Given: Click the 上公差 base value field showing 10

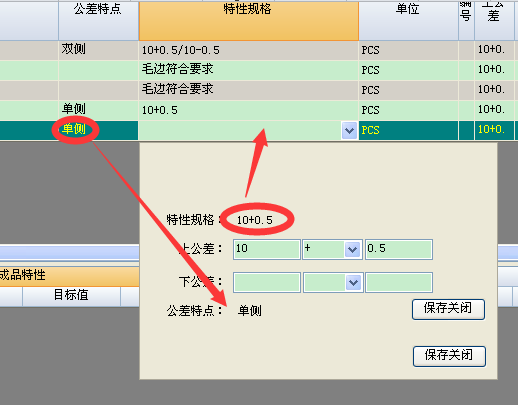Looking at the screenshot, I should [x=267, y=249].
